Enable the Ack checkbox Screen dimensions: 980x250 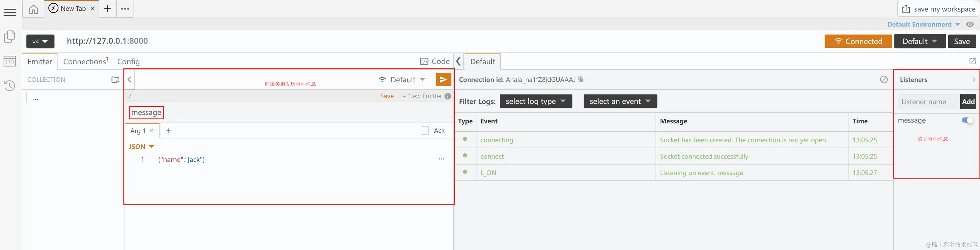point(425,131)
